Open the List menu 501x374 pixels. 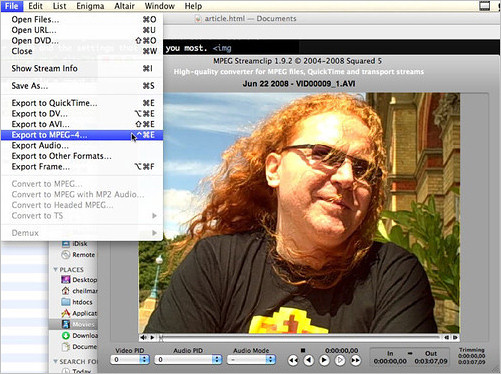tap(59, 6)
